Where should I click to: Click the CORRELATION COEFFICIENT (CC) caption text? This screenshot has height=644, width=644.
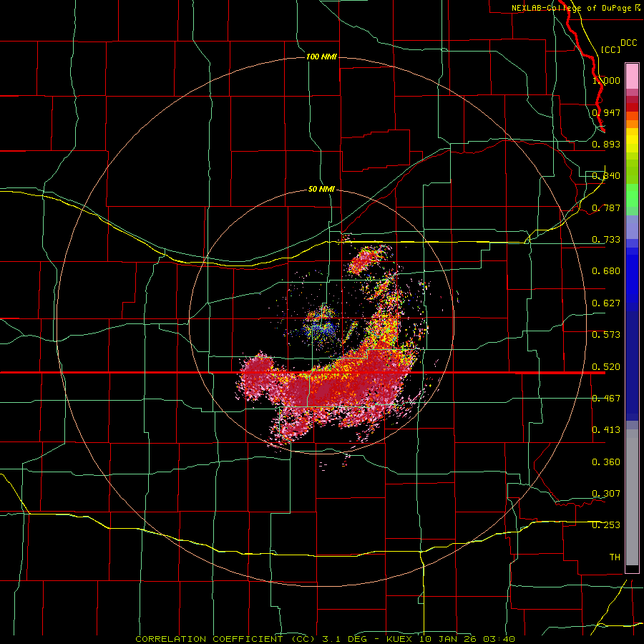point(225,639)
